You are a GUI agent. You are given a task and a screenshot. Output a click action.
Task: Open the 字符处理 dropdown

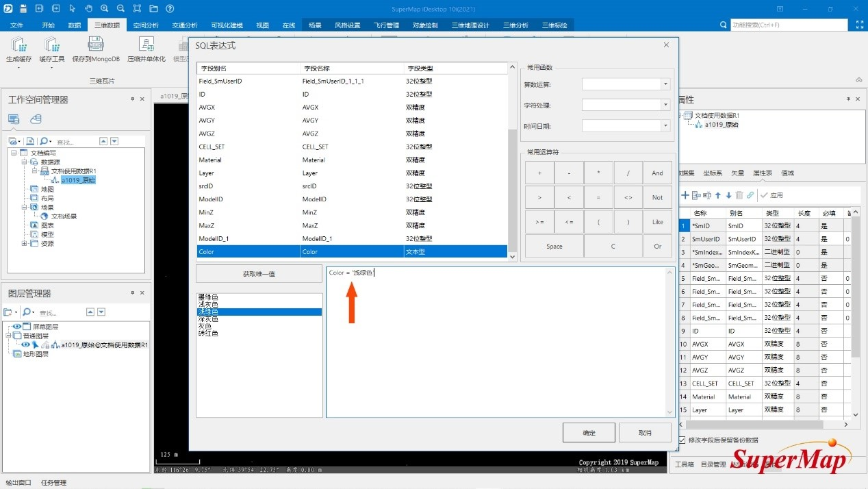click(665, 105)
